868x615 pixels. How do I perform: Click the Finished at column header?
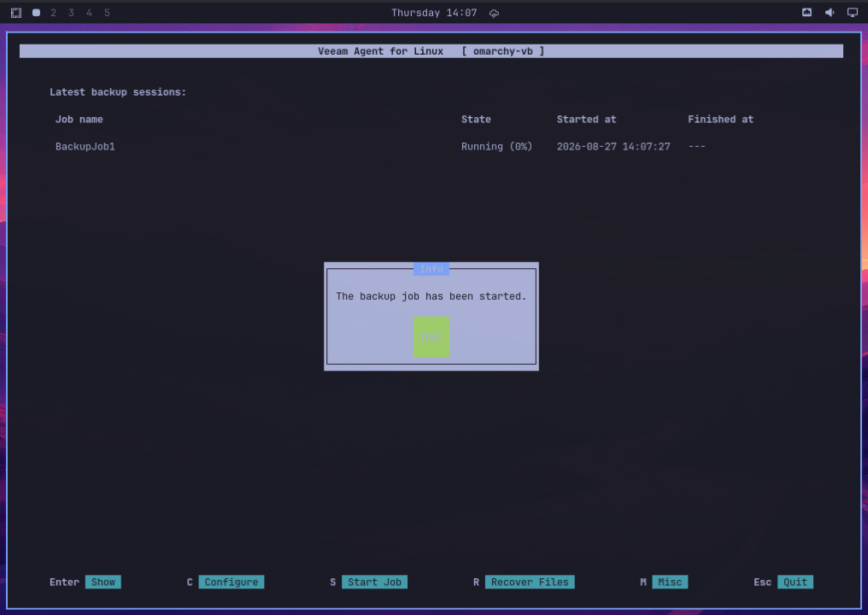(x=721, y=119)
